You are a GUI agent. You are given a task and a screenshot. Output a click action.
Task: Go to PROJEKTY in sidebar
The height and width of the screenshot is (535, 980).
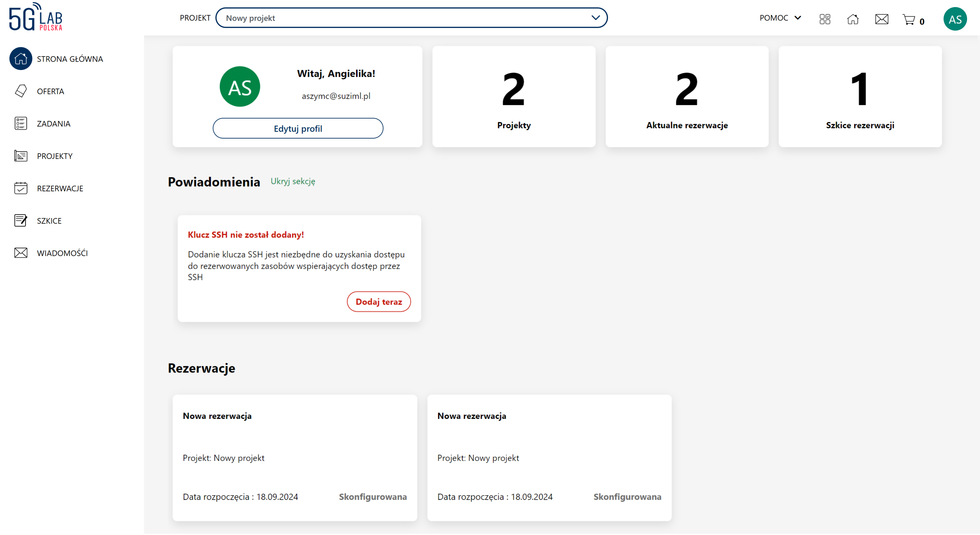click(x=55, y=156)
